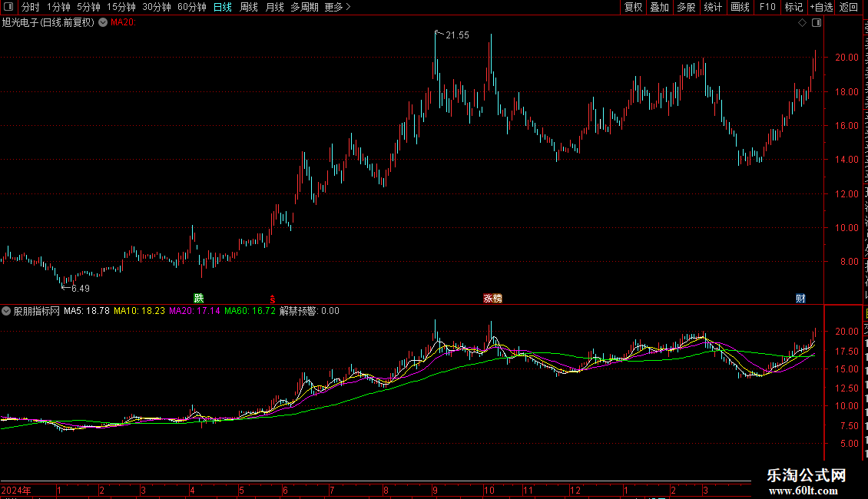Click the 标记 mark button
The height and width of the screenshot is (499, 868).
pos(793,7)
